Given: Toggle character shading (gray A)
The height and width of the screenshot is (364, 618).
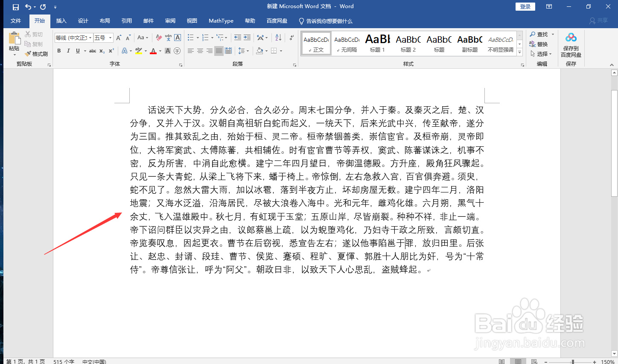Looking at the screenshot, I should point(168,51).
